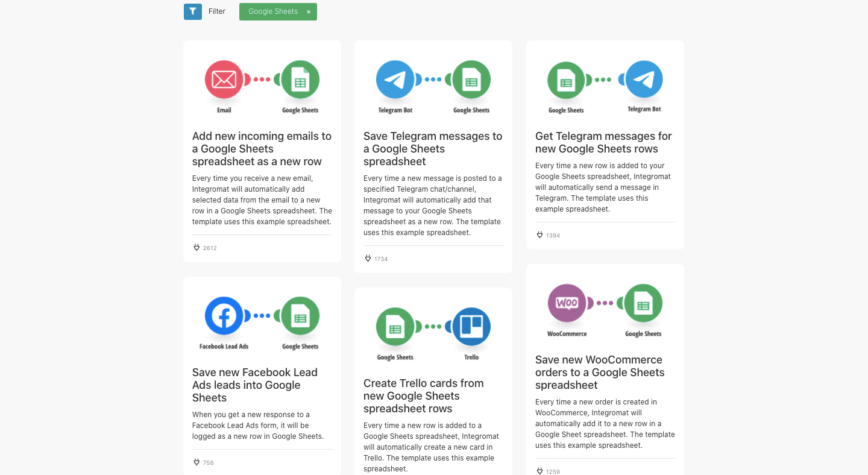The height and width of the screenshot is (475, 868).
Task: Open the email-to-spreadsheet template
Action: coord(262,149)
